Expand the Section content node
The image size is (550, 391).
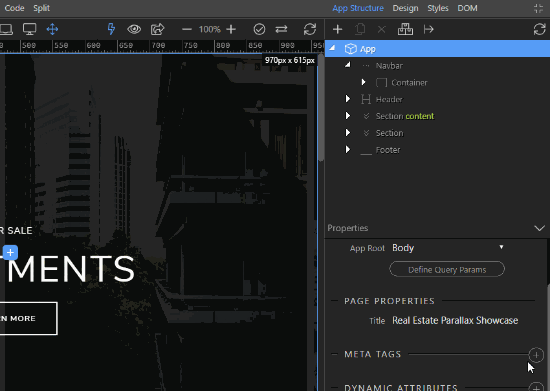click(348, 115)
